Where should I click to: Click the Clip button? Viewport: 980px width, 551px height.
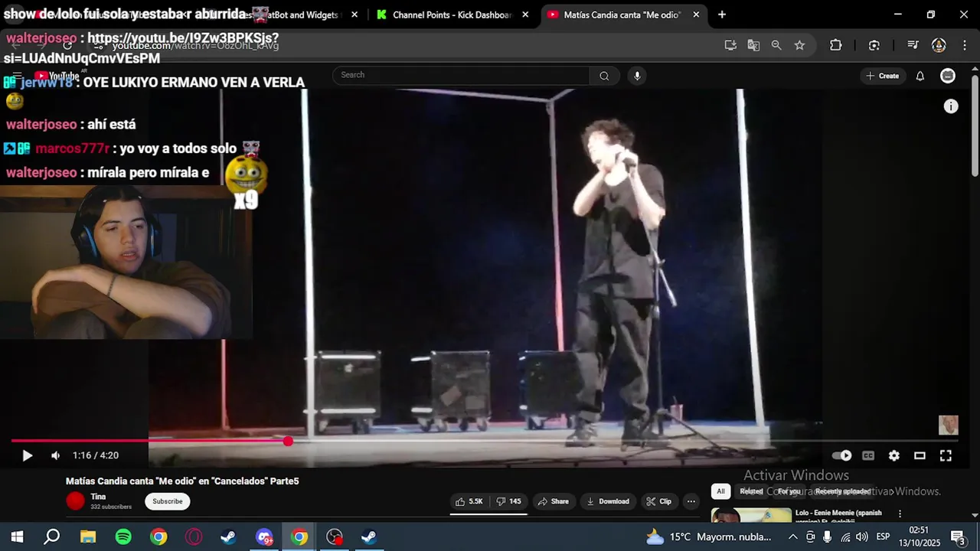coord(658,501)
